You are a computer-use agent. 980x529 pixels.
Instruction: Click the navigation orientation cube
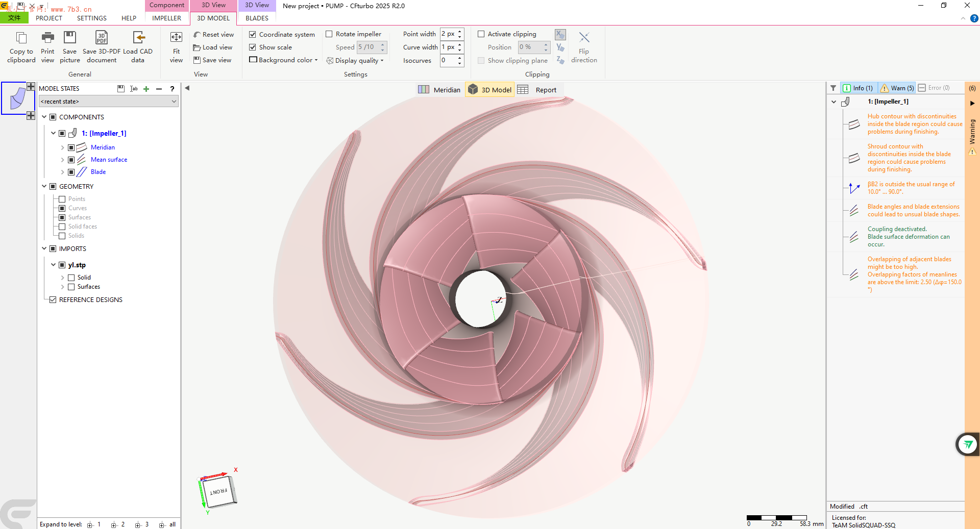coord(218,491)
